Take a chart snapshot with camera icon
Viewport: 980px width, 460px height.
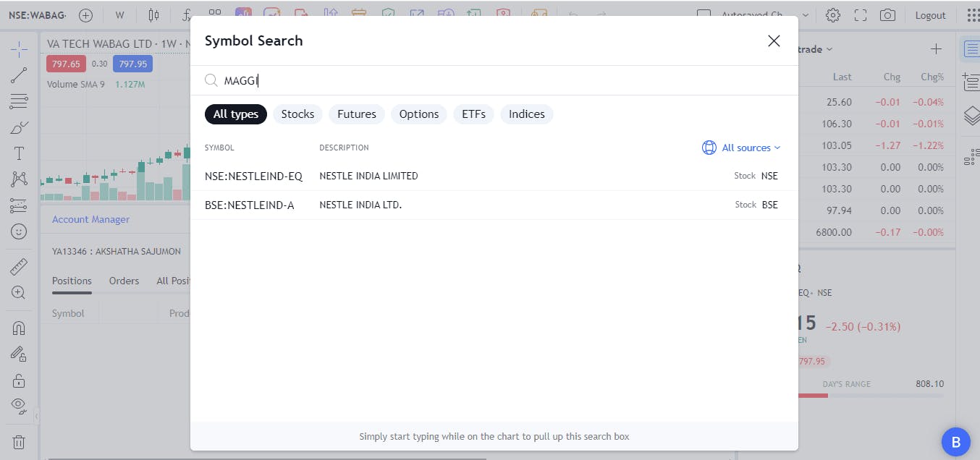888,15
